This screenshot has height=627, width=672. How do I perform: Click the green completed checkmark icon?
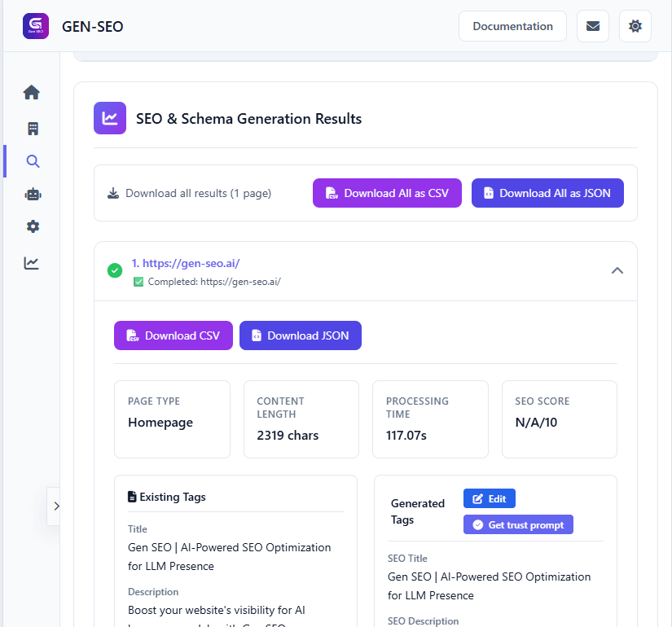[115, 270]
